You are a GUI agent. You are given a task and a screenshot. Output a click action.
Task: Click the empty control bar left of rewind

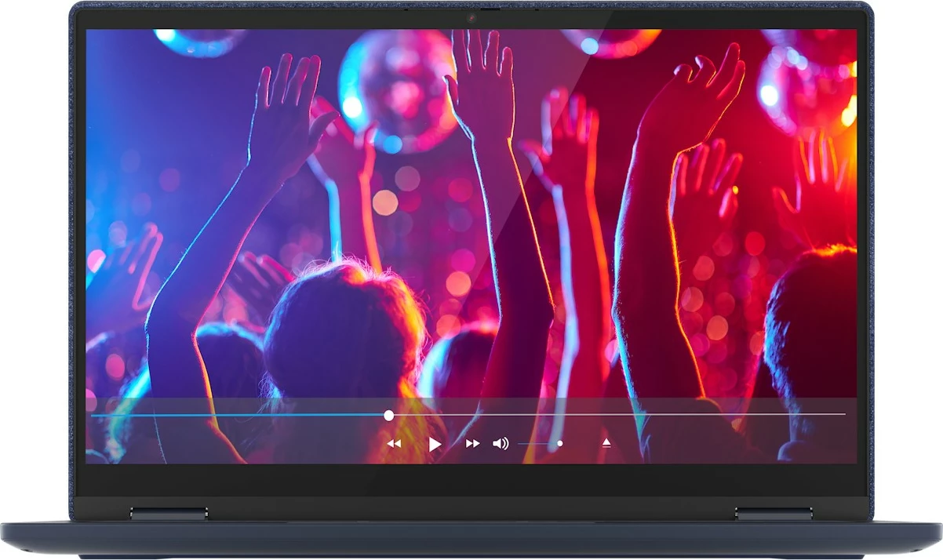(235, 444)
